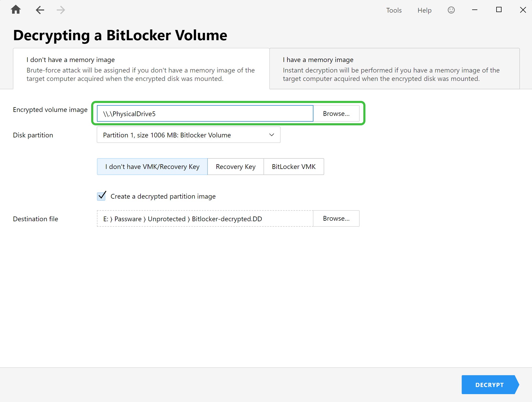Switch to 'I have a memory image' tab

(395, 69)
